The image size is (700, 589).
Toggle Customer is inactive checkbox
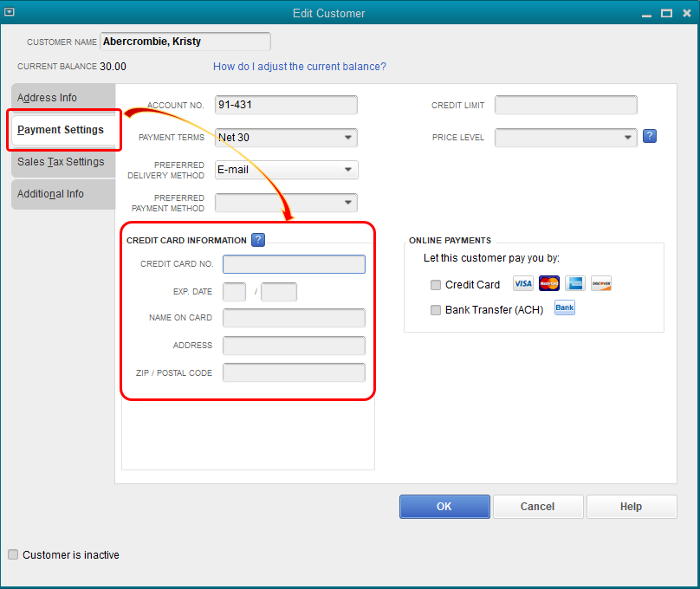[13, 554]
